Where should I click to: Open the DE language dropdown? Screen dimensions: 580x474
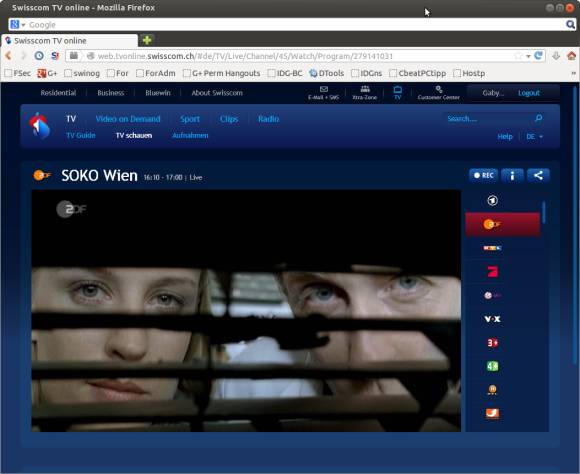click(x=535, y=137)
